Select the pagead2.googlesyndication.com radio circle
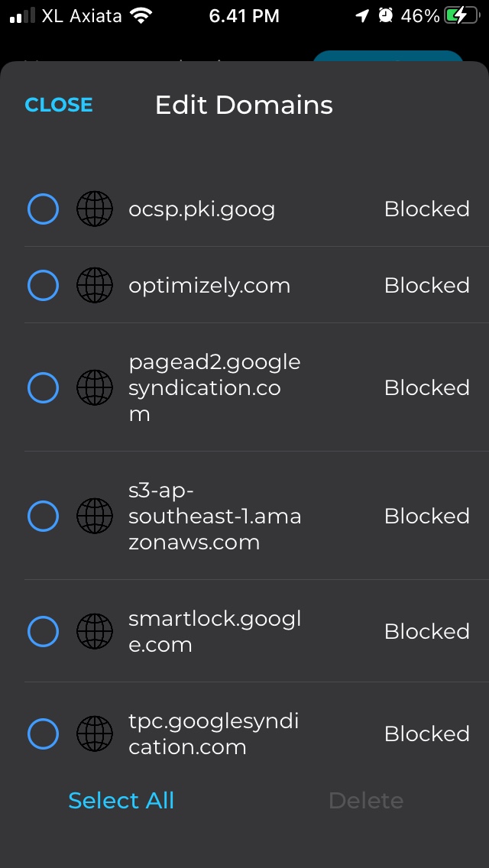Viewport: 489px width, 868px height. click(43, 387)
